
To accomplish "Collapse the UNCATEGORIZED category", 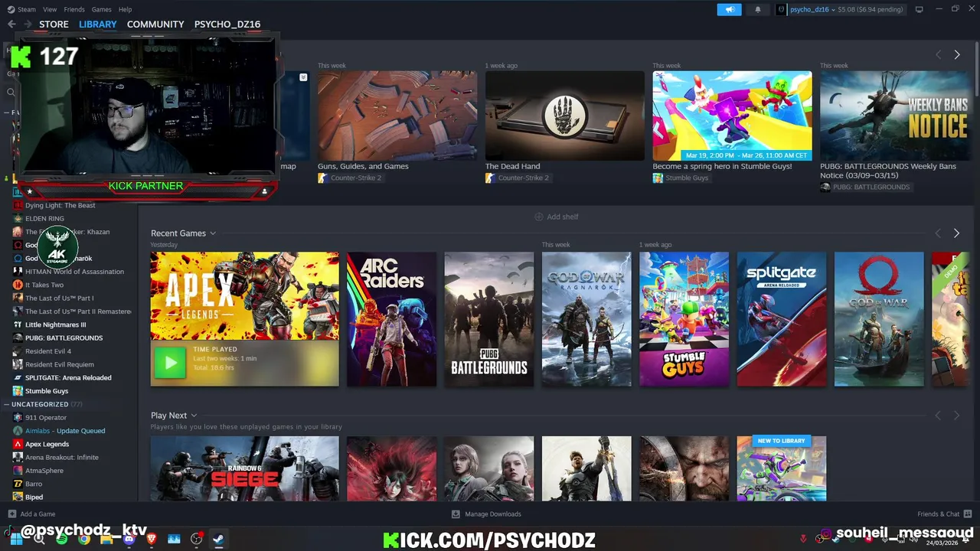I will (7, 404).
